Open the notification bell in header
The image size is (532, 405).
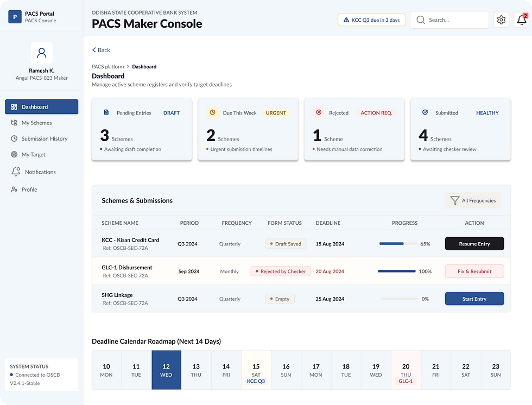tap(522, 20)
